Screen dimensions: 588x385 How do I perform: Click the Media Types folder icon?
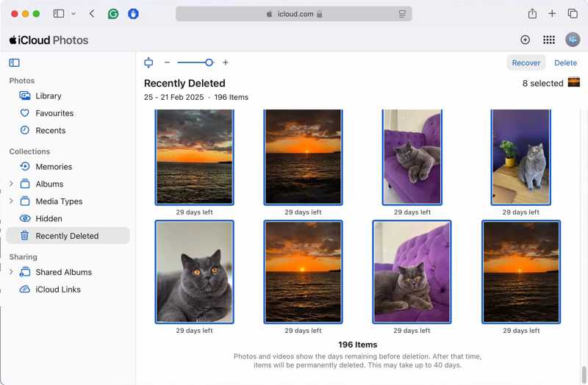tap(25, 201)
